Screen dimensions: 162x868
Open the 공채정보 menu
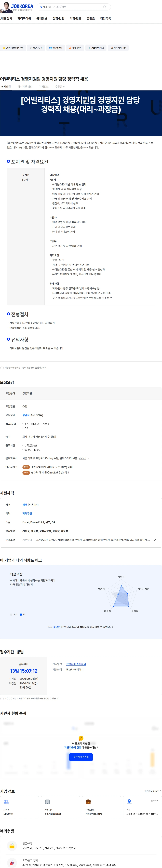(42, 19)
